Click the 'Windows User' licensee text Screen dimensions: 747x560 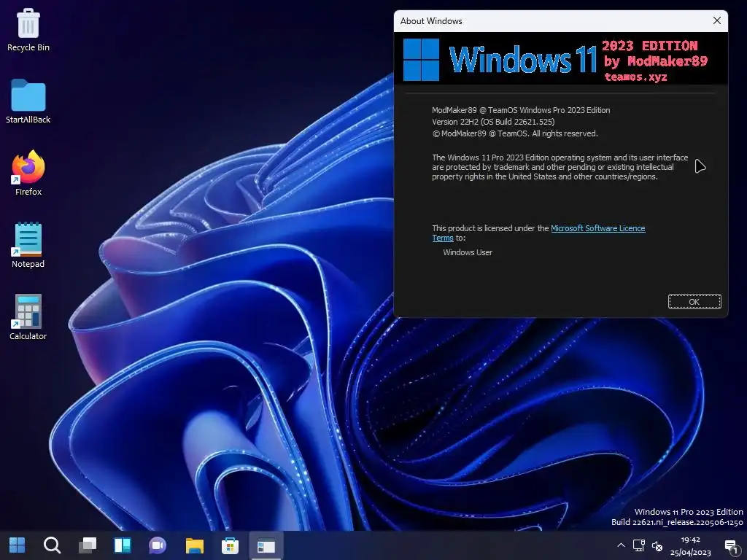click(x=468, y=252)
